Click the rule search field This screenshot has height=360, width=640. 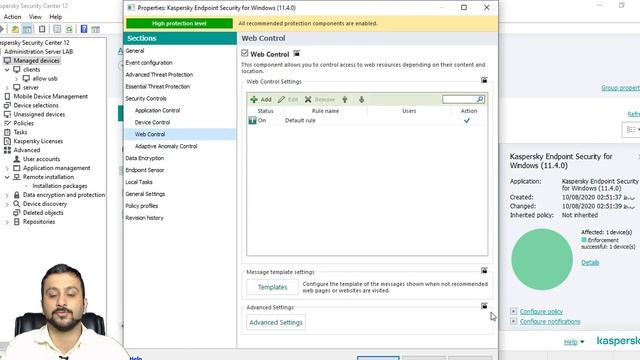[459, 99]
